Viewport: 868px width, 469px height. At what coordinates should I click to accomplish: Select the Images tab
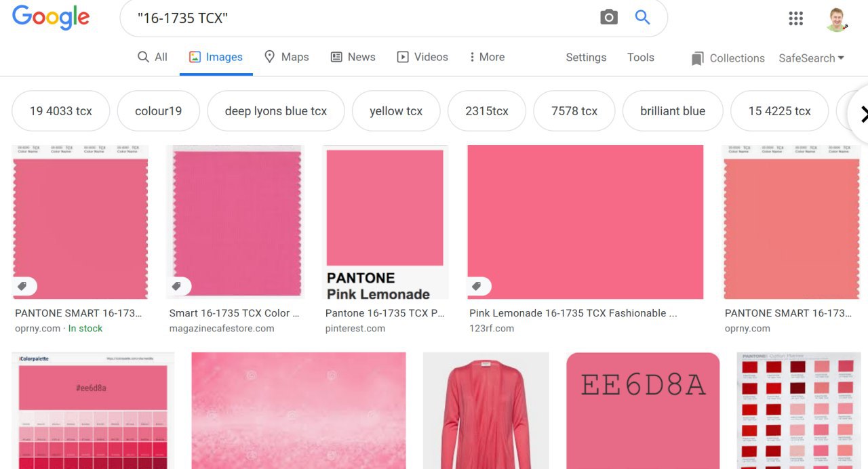pyautogui.click(x=216, y=57)
